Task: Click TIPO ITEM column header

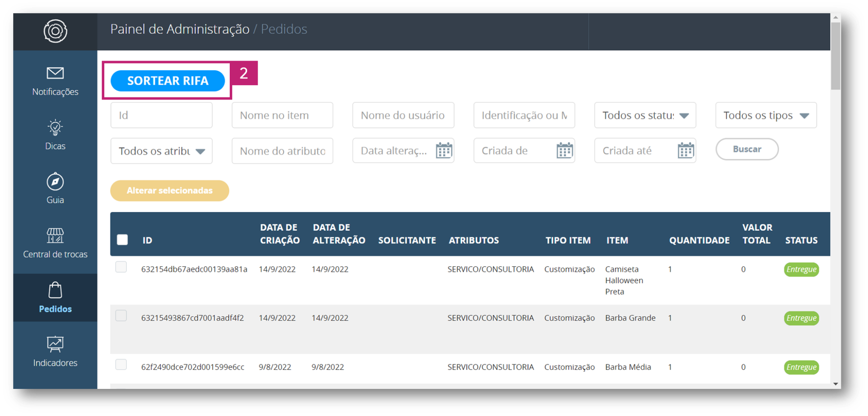Action: (x=568, y=240)
